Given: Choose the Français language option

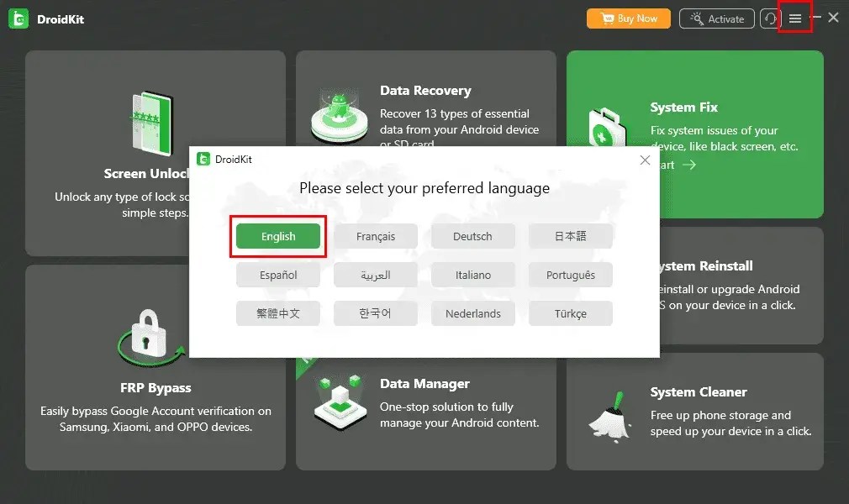Looking at the screenshot, I should point(376,236).
